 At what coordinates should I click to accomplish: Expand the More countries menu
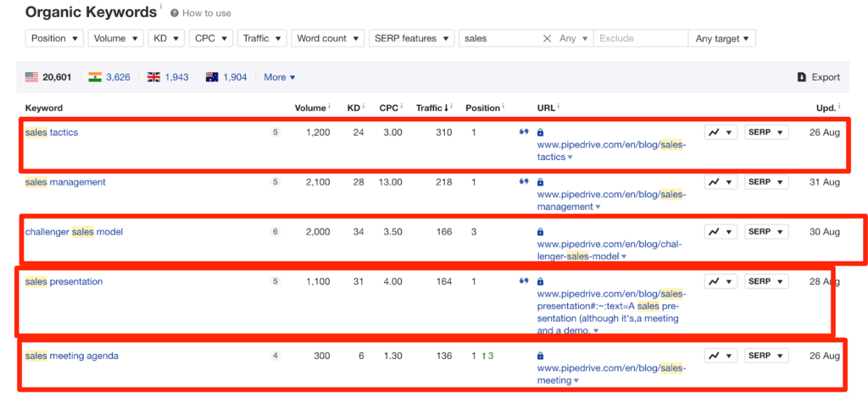280,77
